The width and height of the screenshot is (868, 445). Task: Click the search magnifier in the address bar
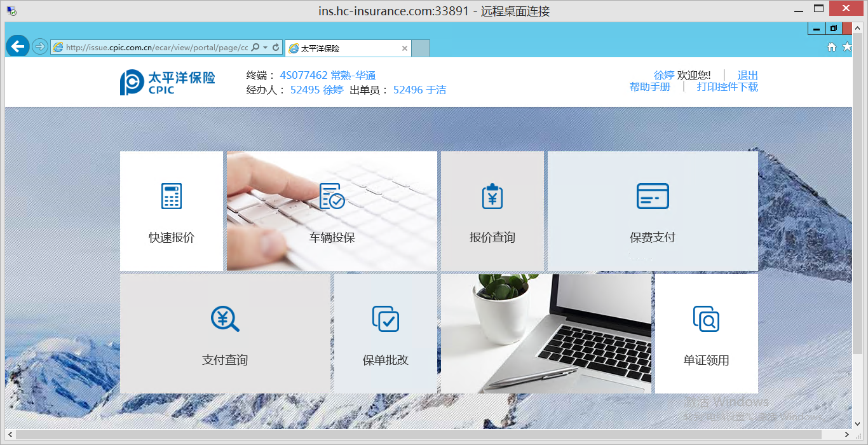coord(255,47)
